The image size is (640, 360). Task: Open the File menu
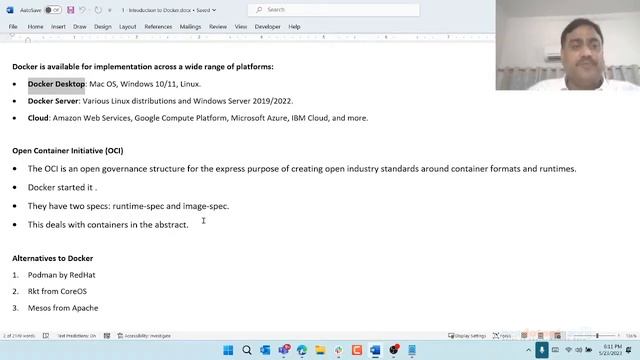[13, 27]
